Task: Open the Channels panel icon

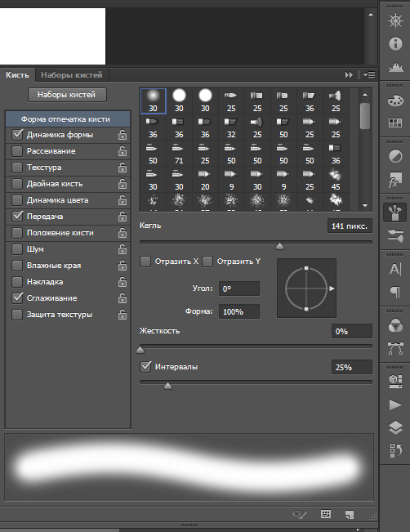Action: (395, 325)
